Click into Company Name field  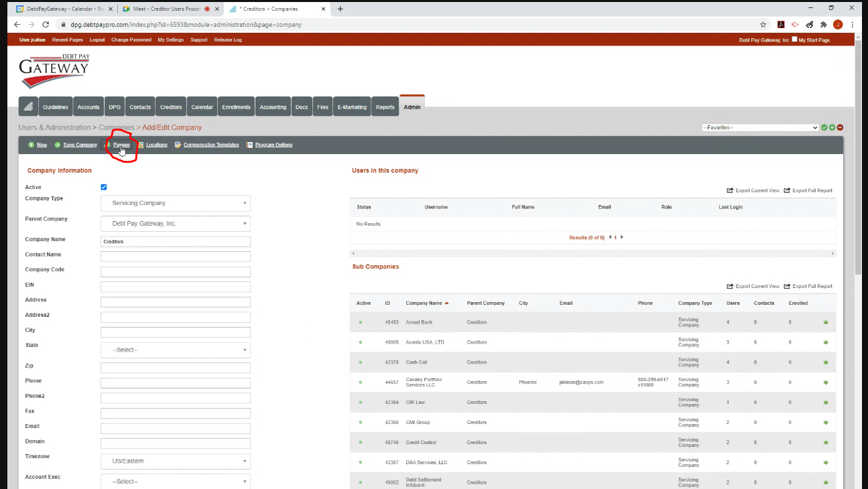click(x=176, y=241)
